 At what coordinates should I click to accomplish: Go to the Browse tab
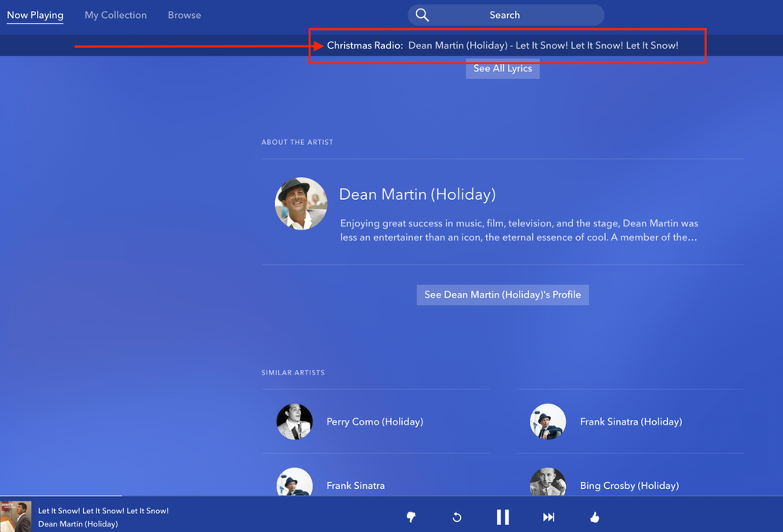pyautogui.click(x=184, y=15)
